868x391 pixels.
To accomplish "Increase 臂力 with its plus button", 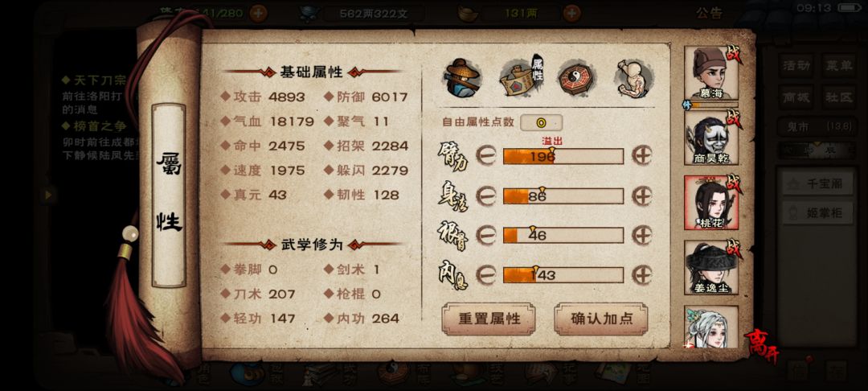I will [x=642, y=156].
